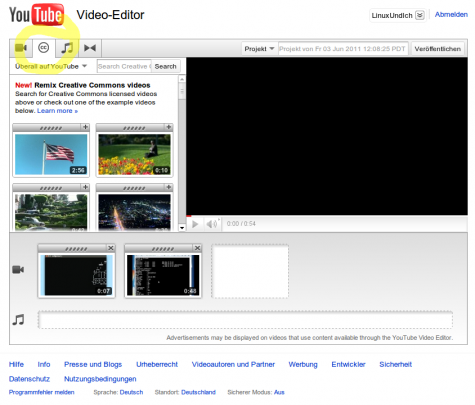Viewport: 475px width, 405px height.
Task: Select the flower garden video thumbnail
Action: coord(134,154)
